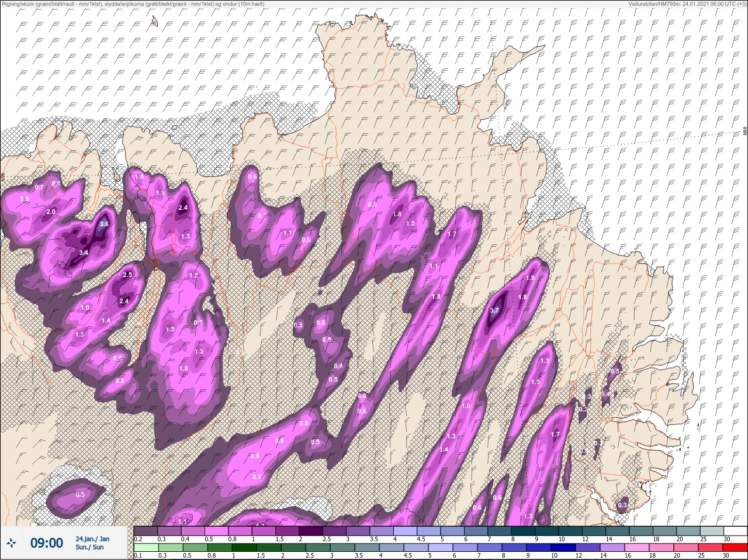Select dark green lower legend swatch between 1 and 1.5
This screenshot has width=748, height=560.
(x=243, y=548)
